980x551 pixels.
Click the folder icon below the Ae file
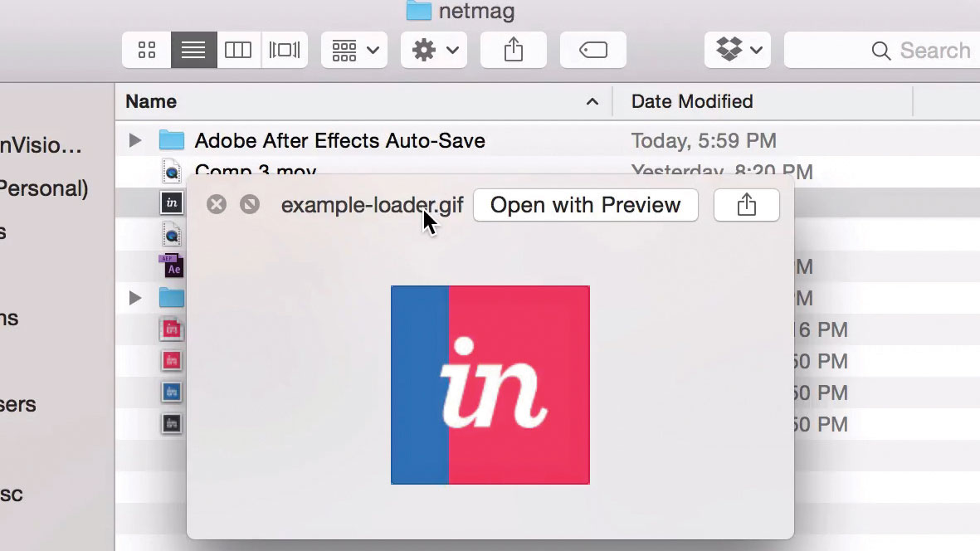pos(171,298)
